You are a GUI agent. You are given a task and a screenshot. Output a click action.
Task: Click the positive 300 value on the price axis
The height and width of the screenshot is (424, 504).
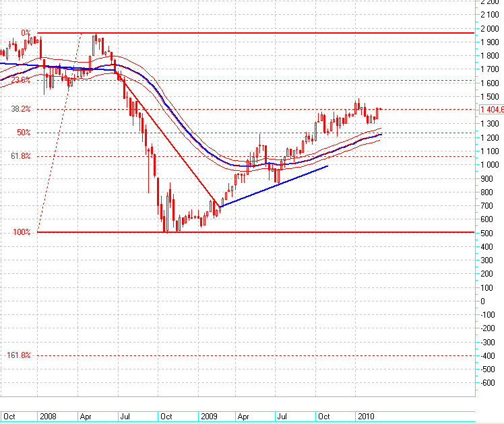coord(486,260)
